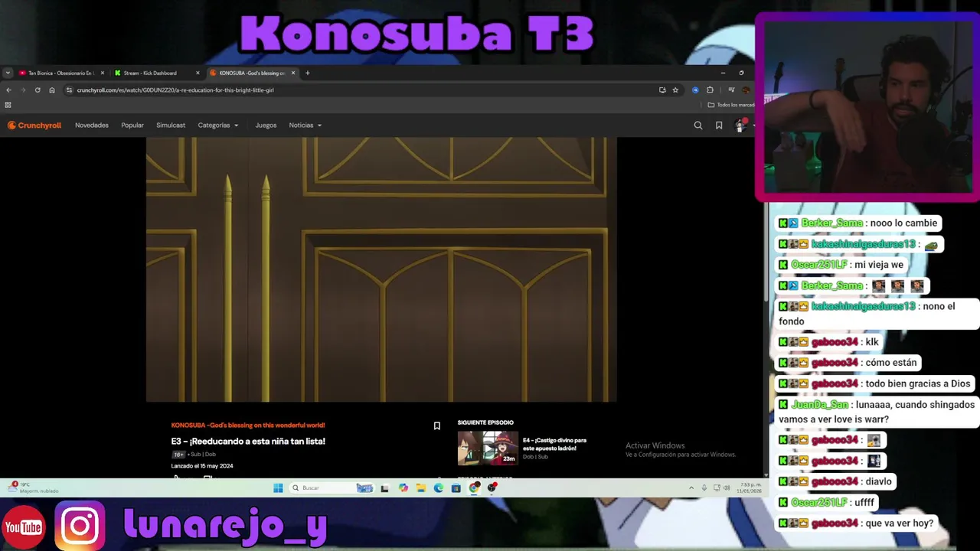Click Oscar251LF message mi vieja we

coord(842,265)
